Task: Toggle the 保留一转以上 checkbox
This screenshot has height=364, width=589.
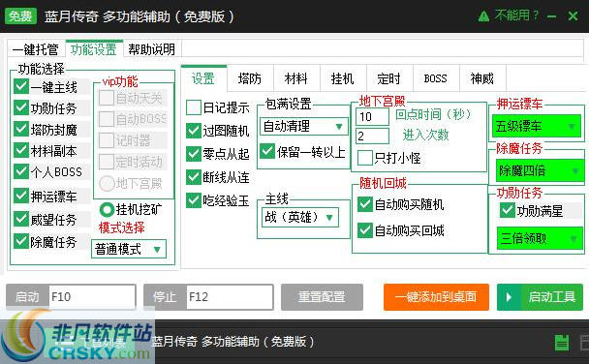Action: [267, 151]
